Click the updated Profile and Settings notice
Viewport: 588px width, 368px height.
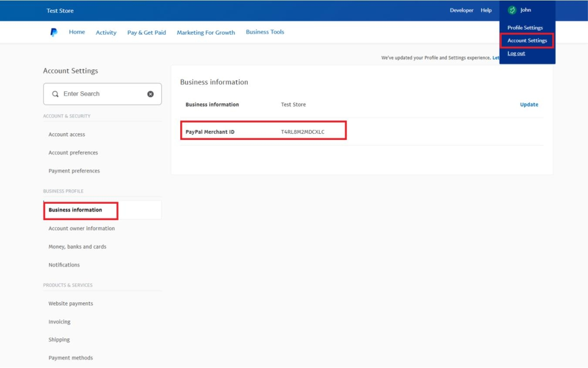tap(439, 58)
